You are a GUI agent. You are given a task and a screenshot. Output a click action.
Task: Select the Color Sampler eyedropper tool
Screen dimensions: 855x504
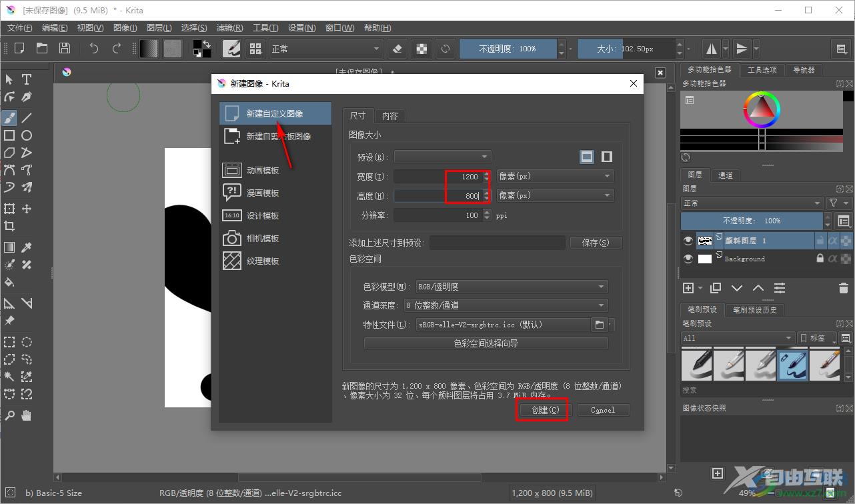pos(27,247)
